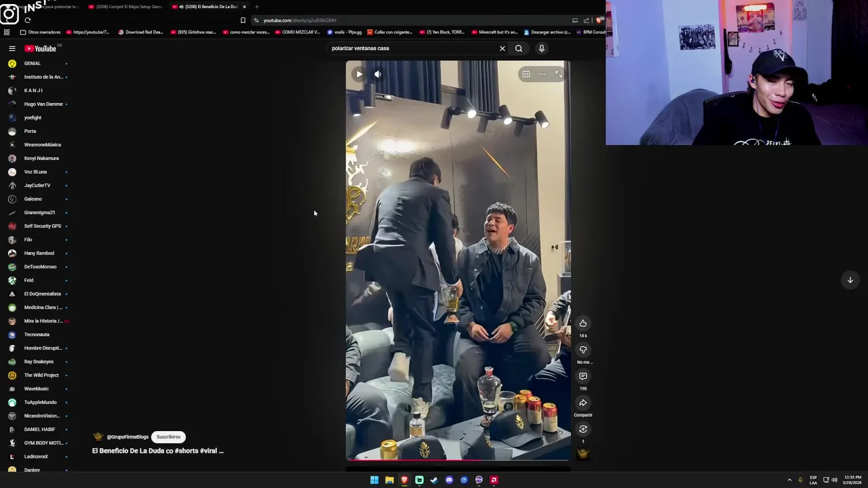This screenshot has width=868, height=488.
Task: Open GENIAL subscription channel
Action: pos(33,63)
